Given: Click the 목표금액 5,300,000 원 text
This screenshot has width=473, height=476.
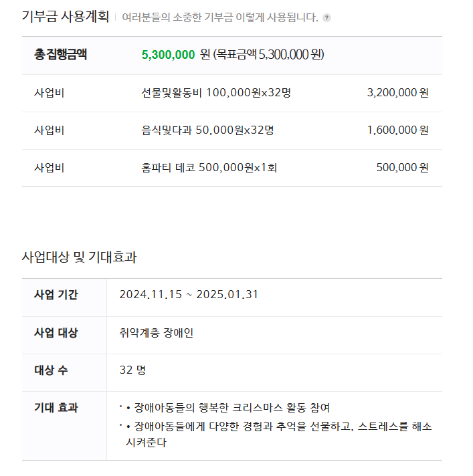Looking at the screenshot, I should click(x=269, y=55).
